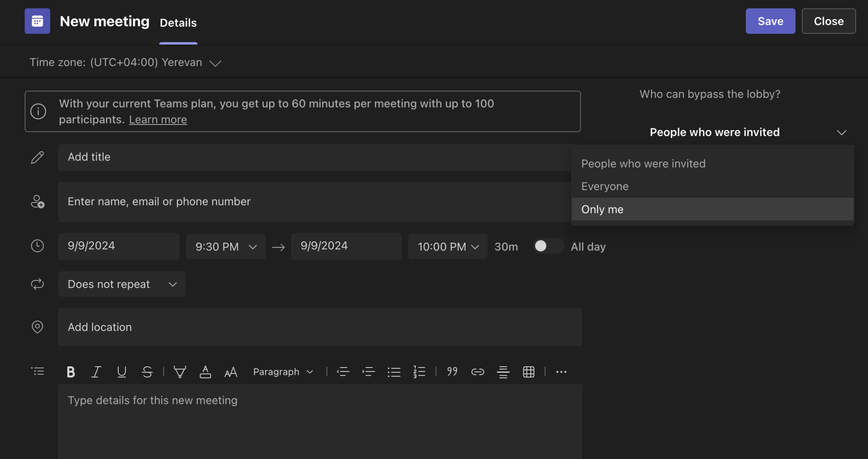Open the Paragraph style menu
Screen dimensions: 868x459
[x=282, y=371]
